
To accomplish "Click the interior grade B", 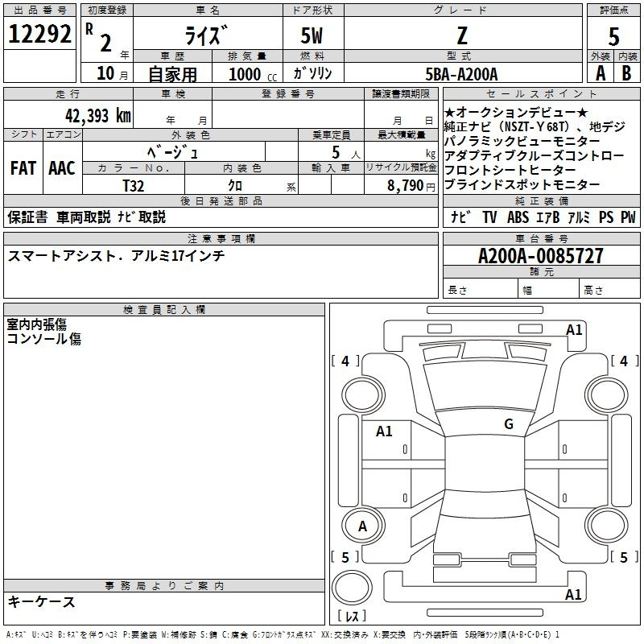I will click(626, 73).
